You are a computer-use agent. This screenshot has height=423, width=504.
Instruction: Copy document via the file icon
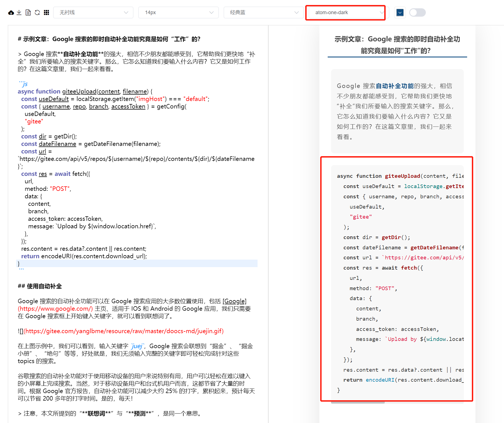28,12
